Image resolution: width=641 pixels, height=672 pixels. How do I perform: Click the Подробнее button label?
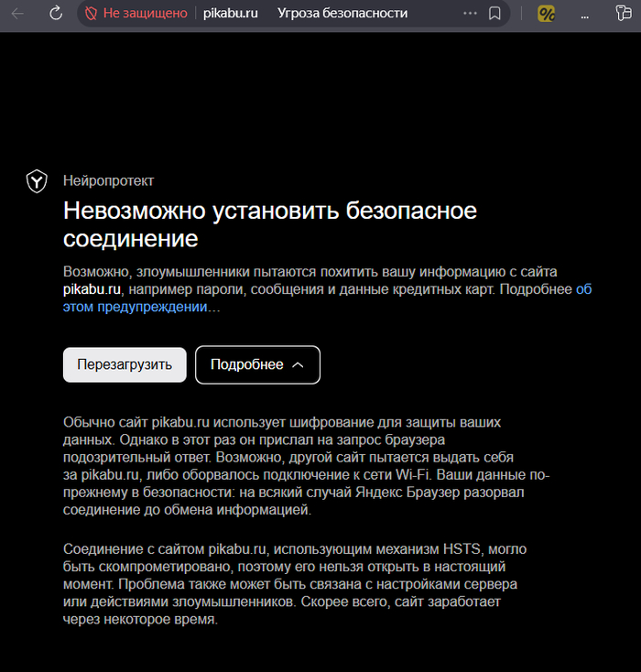click(x=247, y=364)
